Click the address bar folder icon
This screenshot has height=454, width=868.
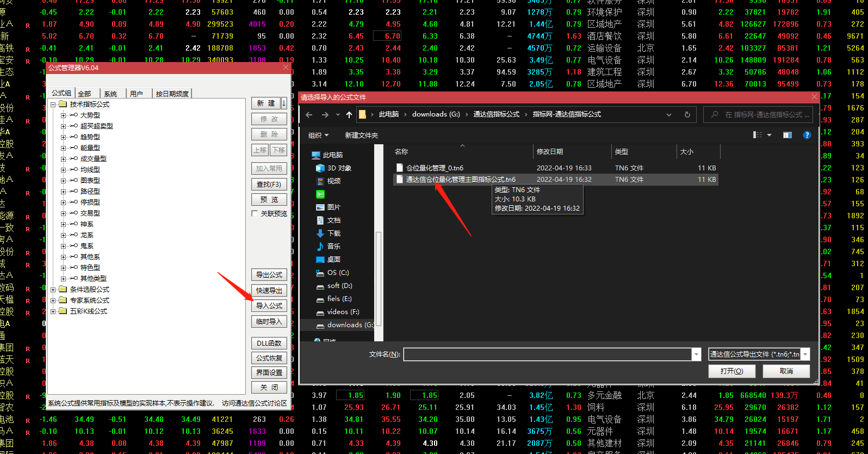[362, 115]
